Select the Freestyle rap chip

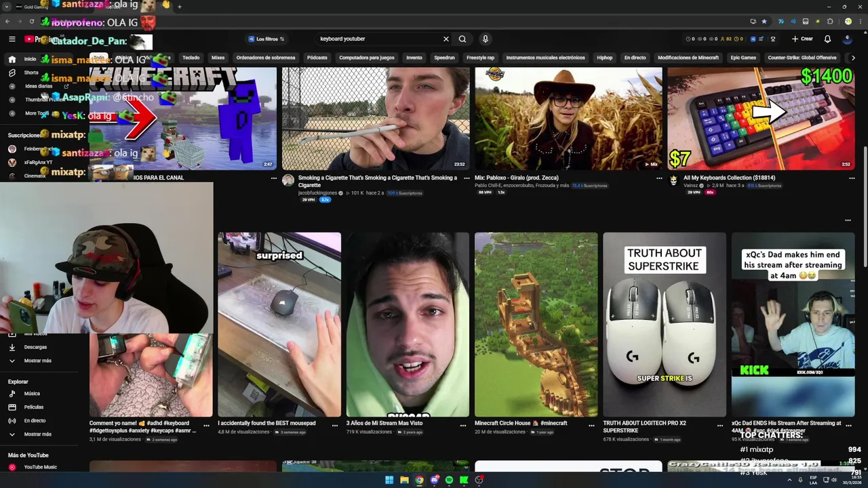480,58
